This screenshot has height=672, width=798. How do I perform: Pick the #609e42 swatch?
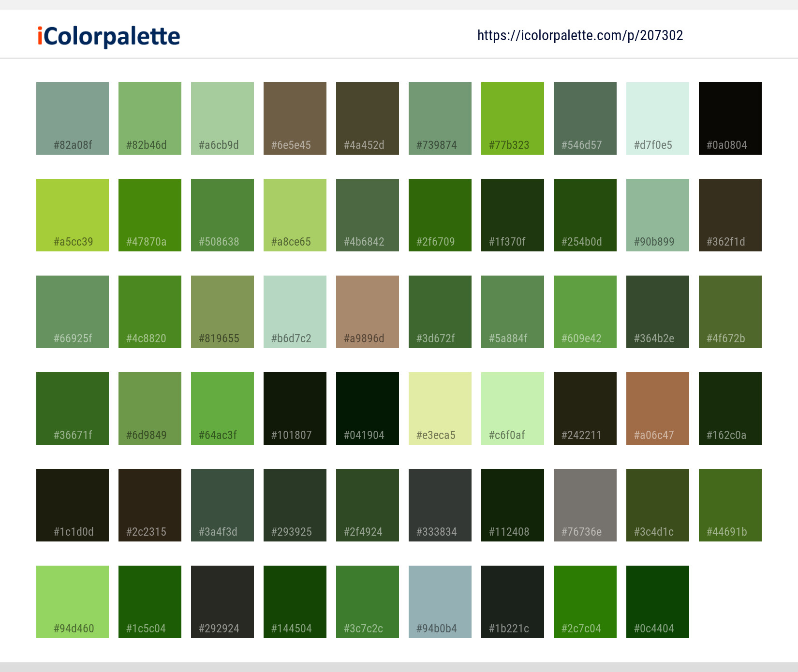pyautogui.click(x=585, y=312)
